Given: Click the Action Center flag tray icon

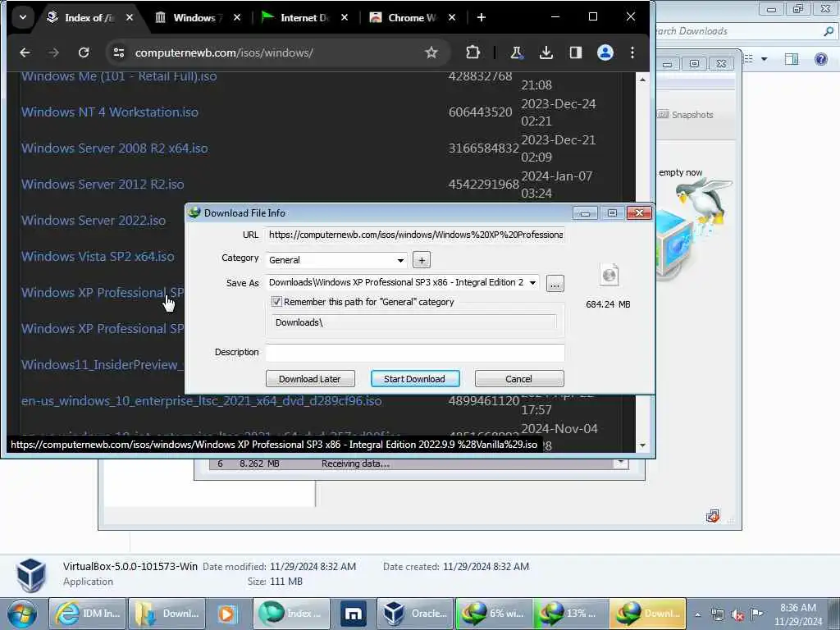Looking at the screenshot, I should 756,614.
